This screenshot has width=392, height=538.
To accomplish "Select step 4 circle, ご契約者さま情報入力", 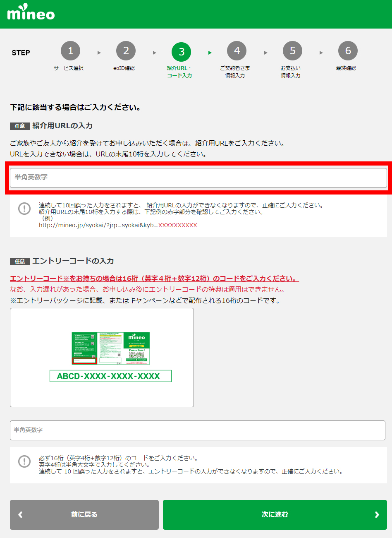I will [237, 51].
